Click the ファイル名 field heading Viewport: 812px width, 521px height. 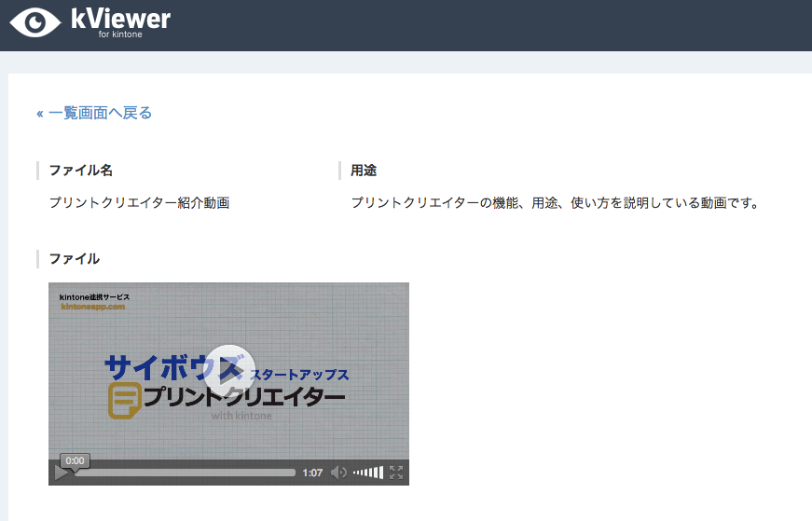tap(81, 171)
